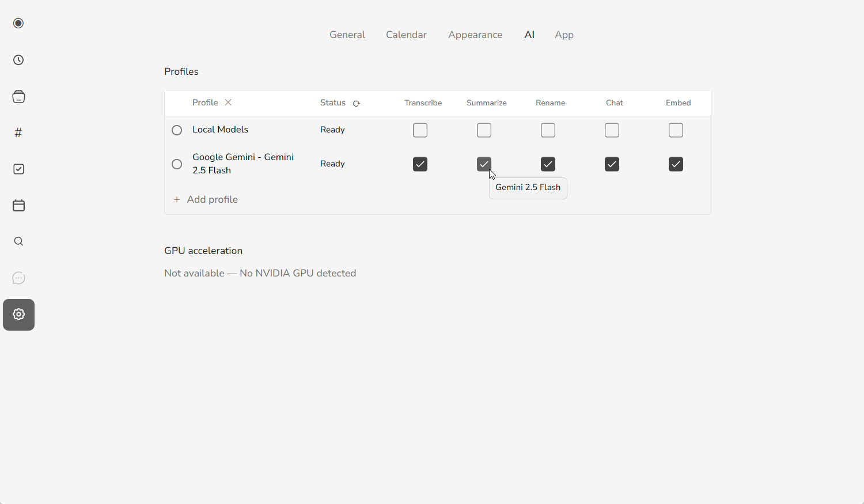Uncheck Rename for Google Gemini profile
864x504 pixels.
548,164
